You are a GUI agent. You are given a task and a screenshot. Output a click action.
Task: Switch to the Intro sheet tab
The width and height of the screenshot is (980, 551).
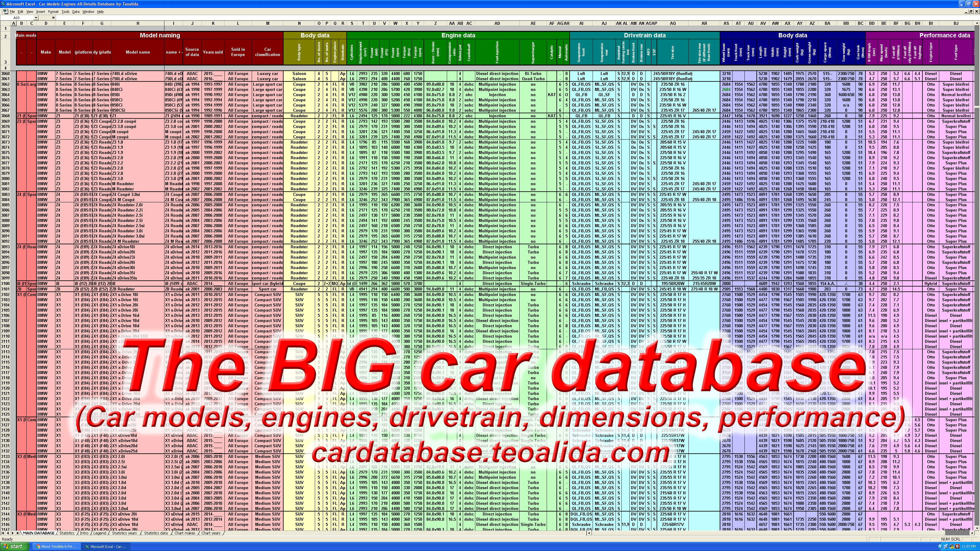pos(84,533)
